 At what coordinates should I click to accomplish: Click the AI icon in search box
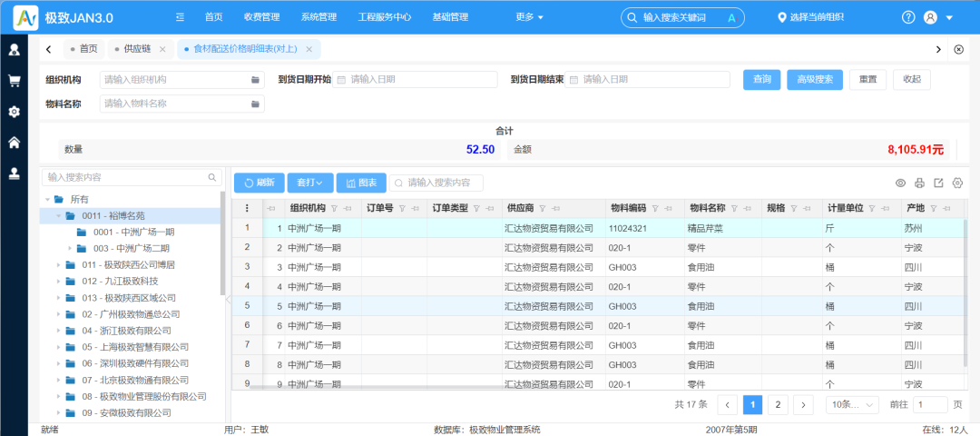click(x=732, y=17)
